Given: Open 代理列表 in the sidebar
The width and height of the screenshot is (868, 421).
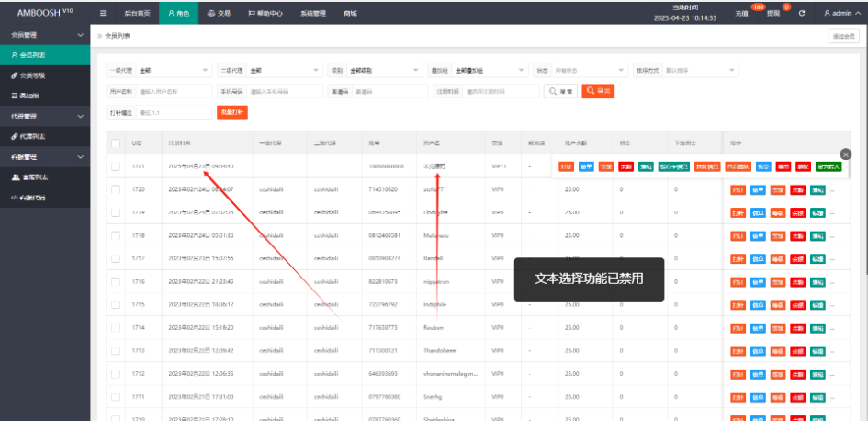Looking at the screenshot, I should (x=45, y=136).
